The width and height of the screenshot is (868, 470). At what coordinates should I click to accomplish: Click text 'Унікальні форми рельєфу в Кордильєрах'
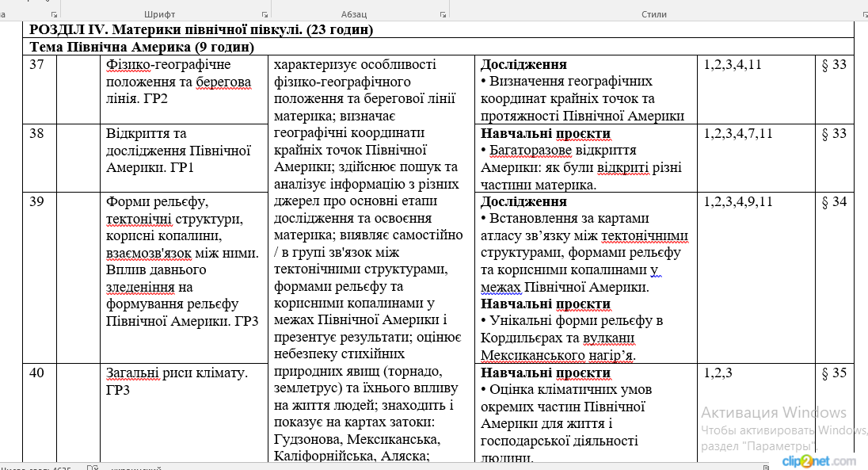[572, 329]
